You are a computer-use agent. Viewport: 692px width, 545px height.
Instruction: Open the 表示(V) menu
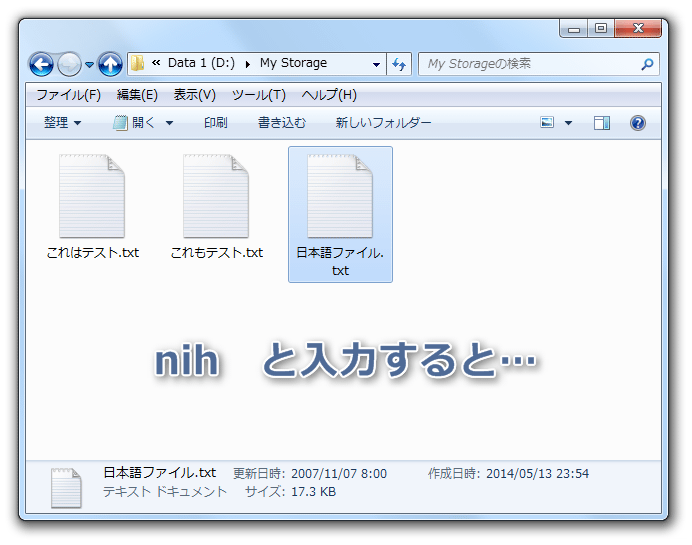pos(195,95)
